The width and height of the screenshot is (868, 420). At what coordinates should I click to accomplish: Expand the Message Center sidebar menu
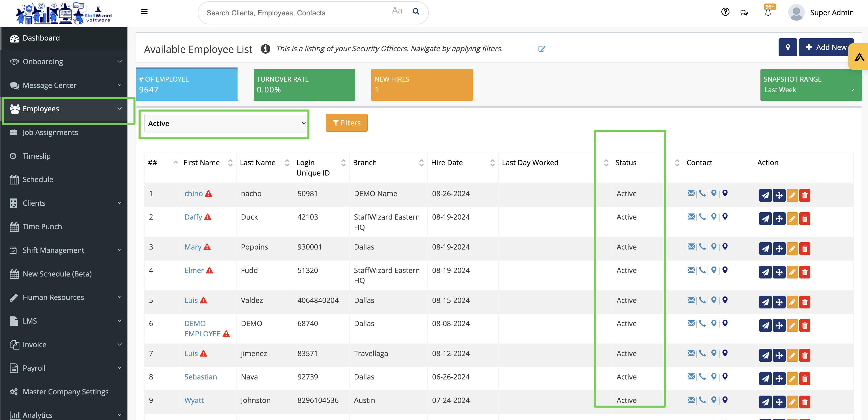[x=64, y=85]
